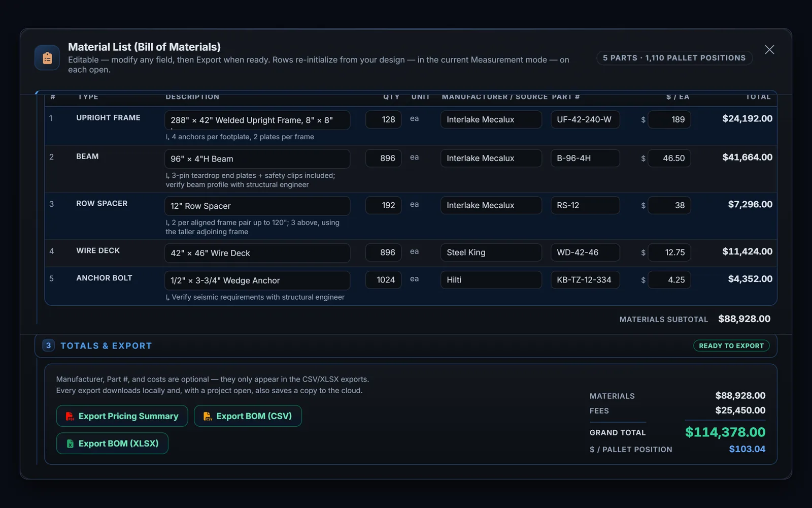Click the PDF icon on Export Pricing Summary
Image resolution: width=812 pixels, height=508 pixels.
coord(70,416)
